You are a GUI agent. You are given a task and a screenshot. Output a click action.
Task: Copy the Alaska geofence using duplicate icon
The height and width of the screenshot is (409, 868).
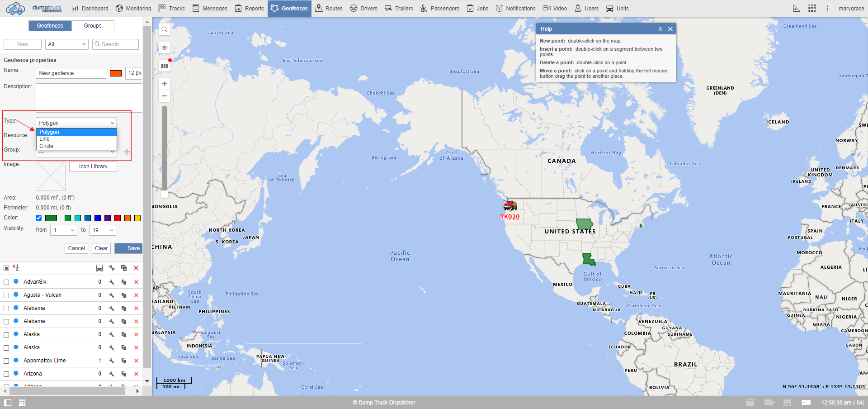[x=124, y=334]
